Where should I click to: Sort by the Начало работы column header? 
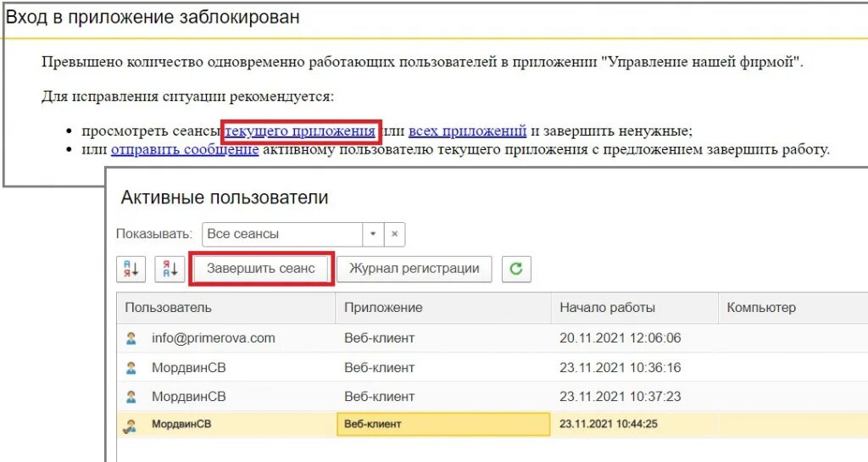click(634, 308)
